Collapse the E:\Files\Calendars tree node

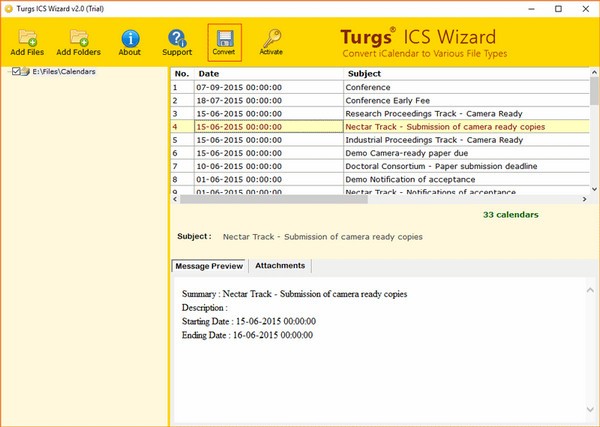[x=6, y=72]
